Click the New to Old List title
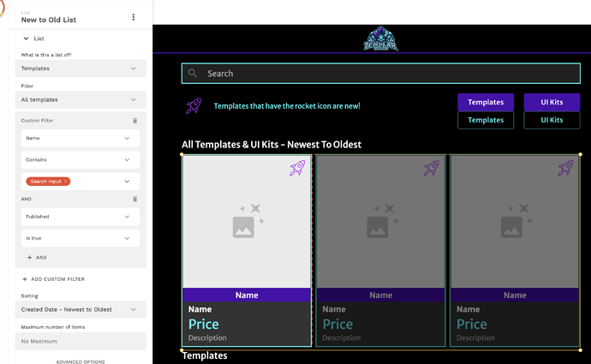The height and width of the screenshot is (364, 591). click(49, 20)
